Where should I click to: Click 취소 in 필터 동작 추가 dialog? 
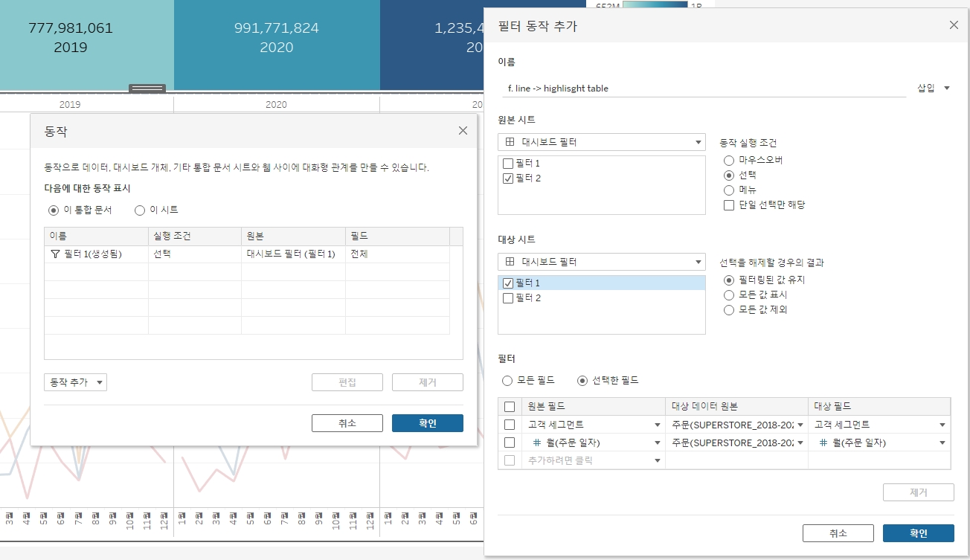(838, 533)
